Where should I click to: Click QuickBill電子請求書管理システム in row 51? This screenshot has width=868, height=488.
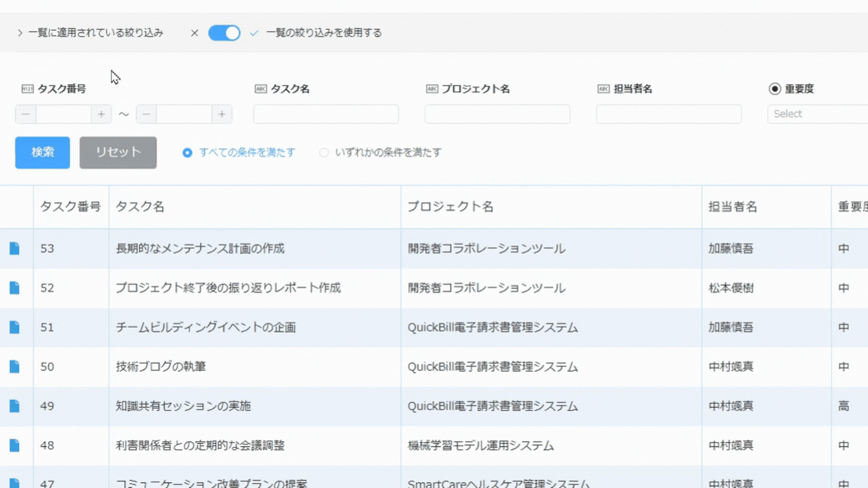(493, 327)
